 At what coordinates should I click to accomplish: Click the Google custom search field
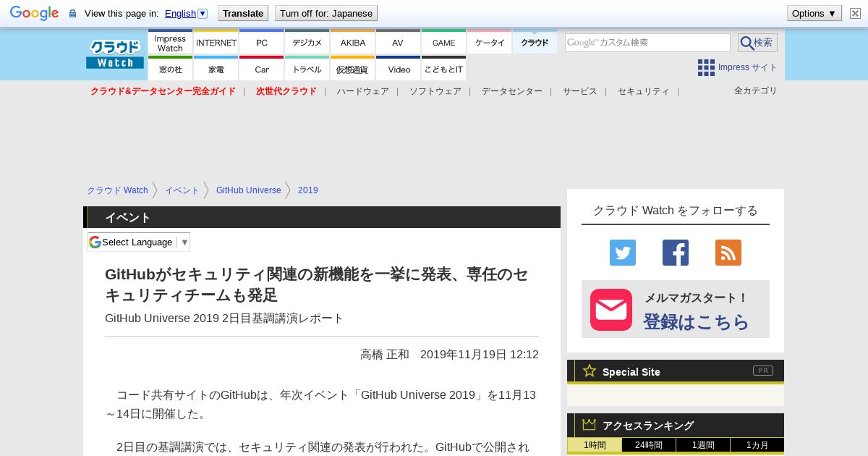[647, 43]
